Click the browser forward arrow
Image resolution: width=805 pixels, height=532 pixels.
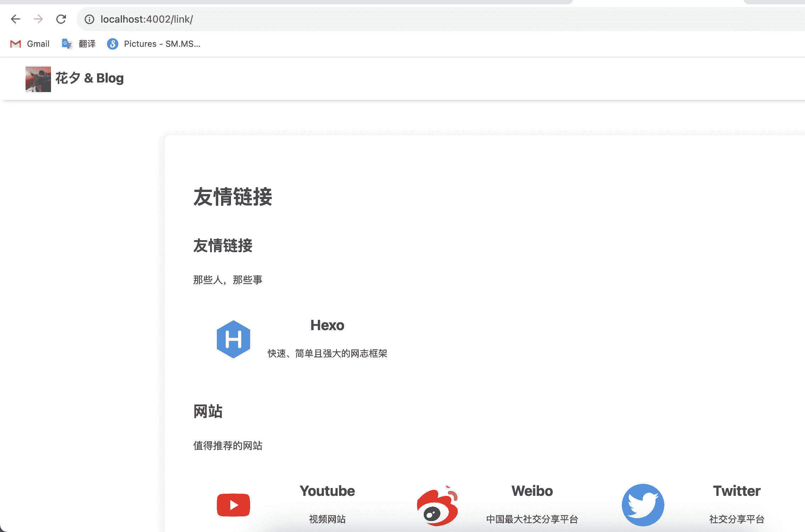point(38,19)
